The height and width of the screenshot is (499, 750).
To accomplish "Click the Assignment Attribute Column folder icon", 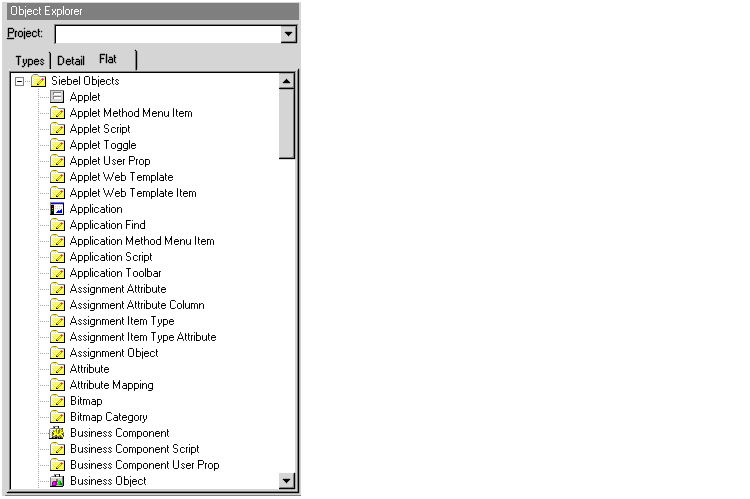I will (57, 305).
